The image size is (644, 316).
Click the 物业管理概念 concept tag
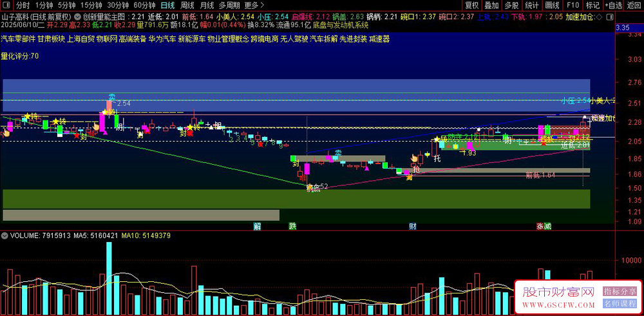click(228, 39)
